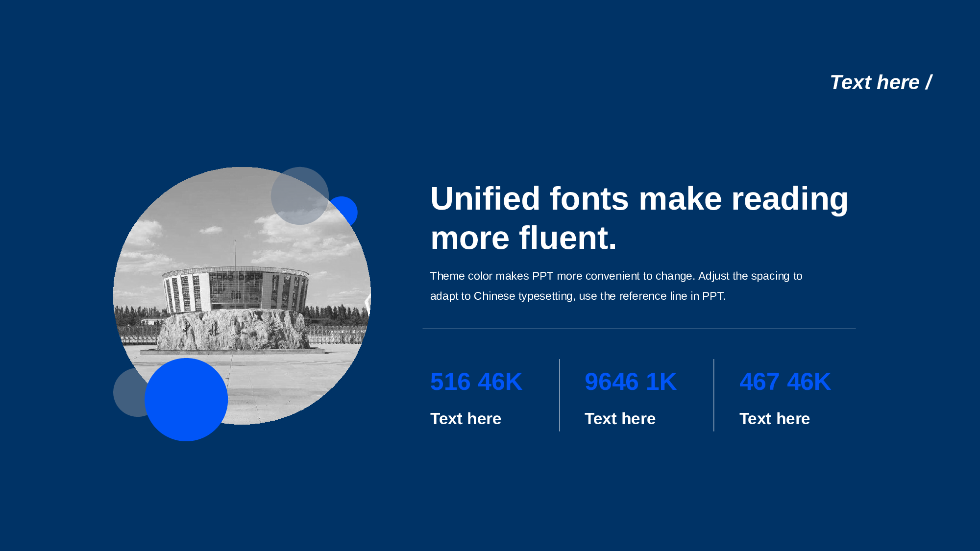Click the 'Text here /' header text
This screenshot has width=980, height=551.
(x=881, y=82)
